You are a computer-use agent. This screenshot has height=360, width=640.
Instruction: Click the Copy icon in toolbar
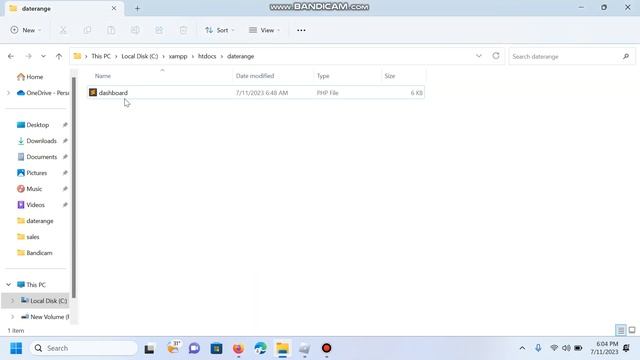[x=87, y=30]
